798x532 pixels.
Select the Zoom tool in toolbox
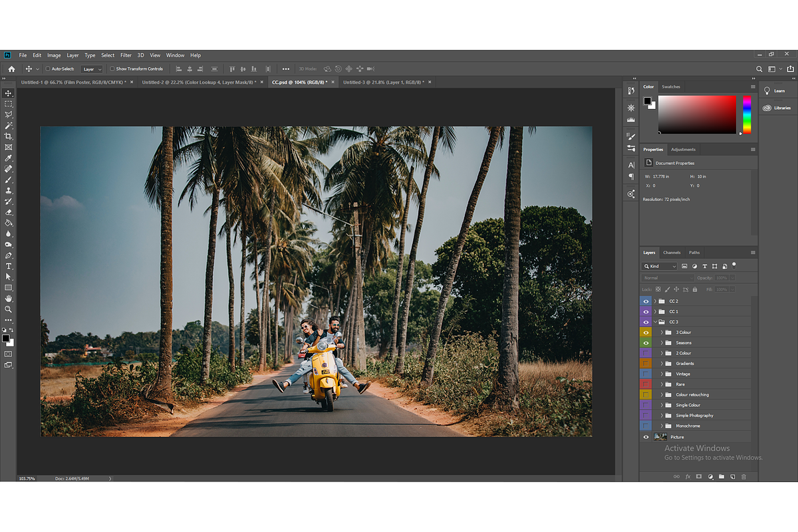click(9, 309)
